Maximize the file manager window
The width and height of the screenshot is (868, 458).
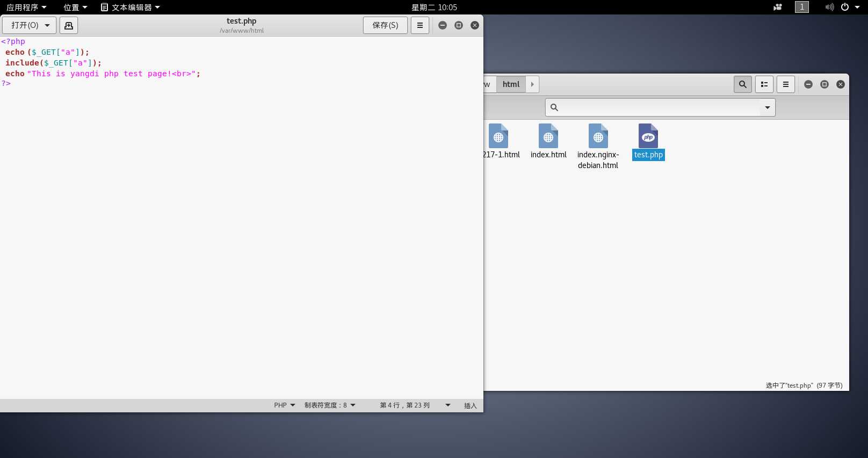[x=824, y=84]
